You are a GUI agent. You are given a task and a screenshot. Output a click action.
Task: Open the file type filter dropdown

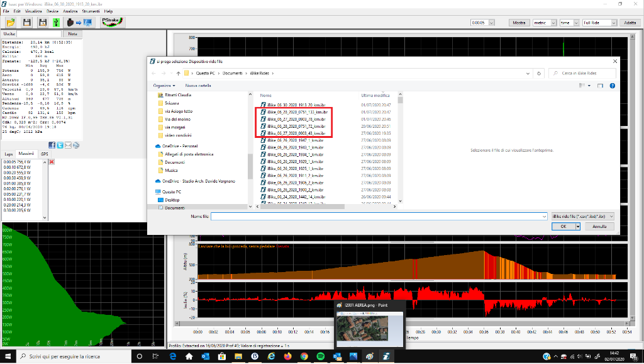582,216
